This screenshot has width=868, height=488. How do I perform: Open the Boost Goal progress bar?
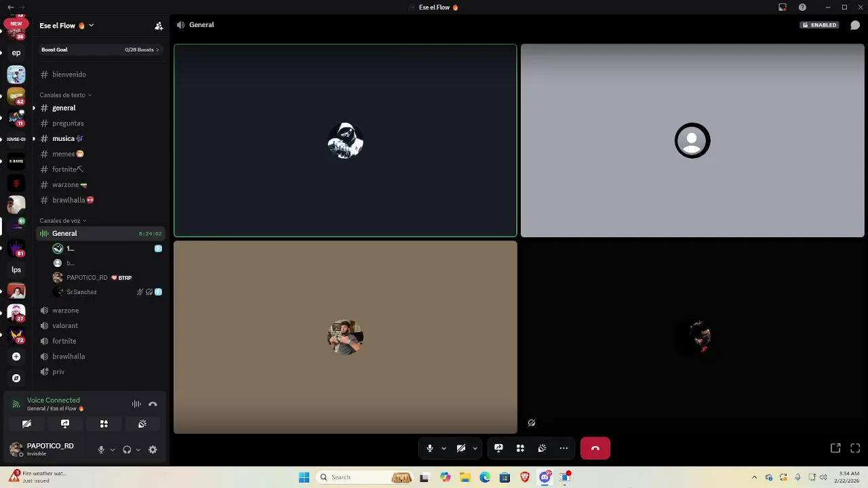(x=100, y=49)
